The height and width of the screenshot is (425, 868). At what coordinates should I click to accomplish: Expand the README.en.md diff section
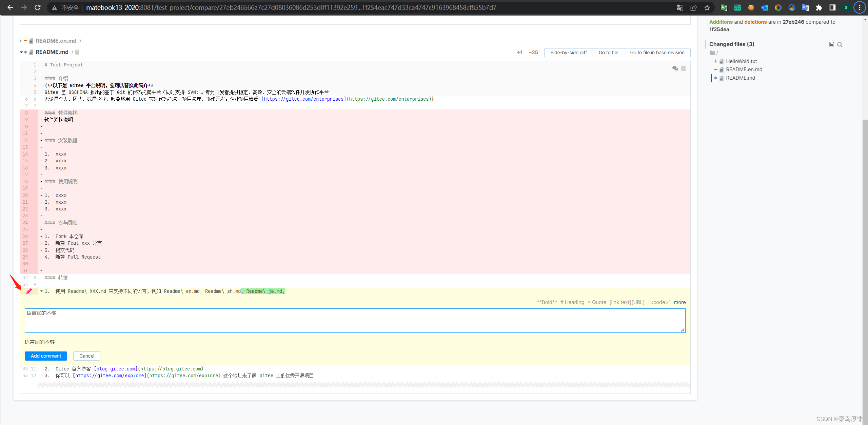tap(21, 41)
